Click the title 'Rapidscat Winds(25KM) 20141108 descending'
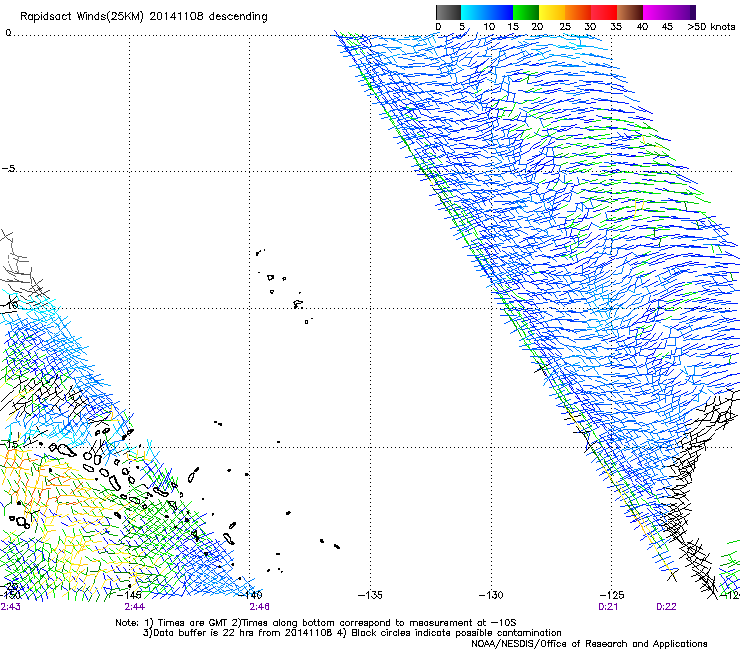The image size is (740, 650). pos(143,17)
